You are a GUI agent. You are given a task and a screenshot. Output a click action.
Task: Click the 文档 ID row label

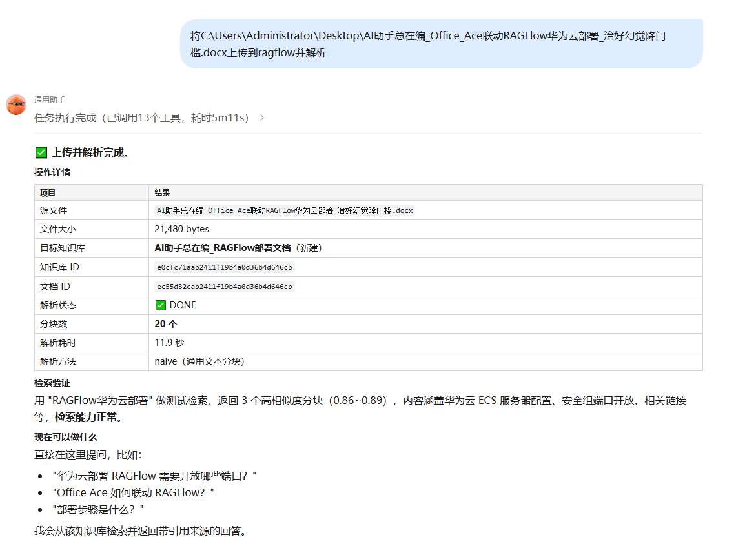[x=55, y=287]
